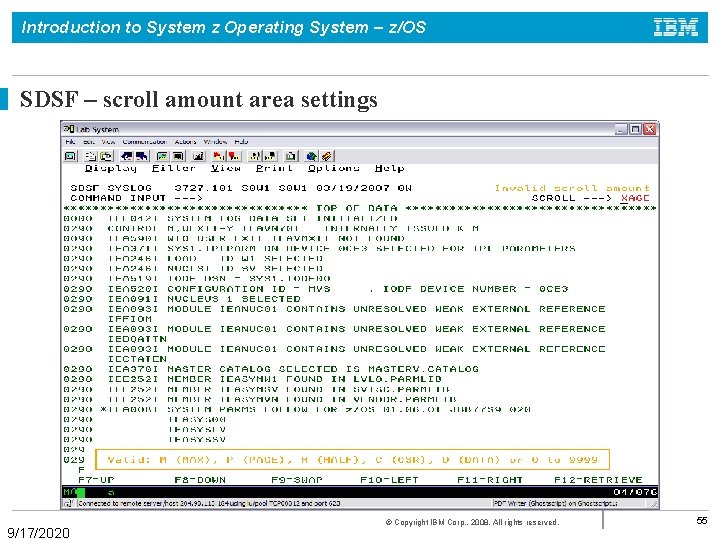Open the emulator File menu
The image size is (720, 540).
click(70, 142)
